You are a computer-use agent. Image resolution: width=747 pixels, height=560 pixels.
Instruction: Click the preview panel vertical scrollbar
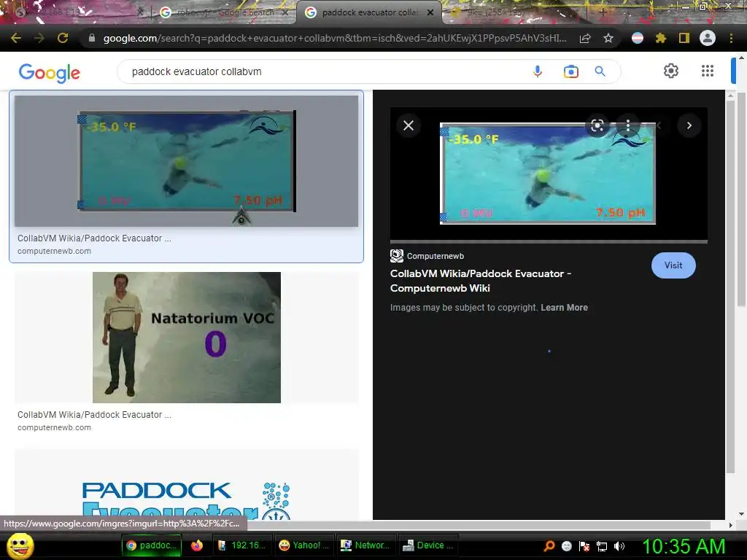pyautogui.click(x=730, y=286)
